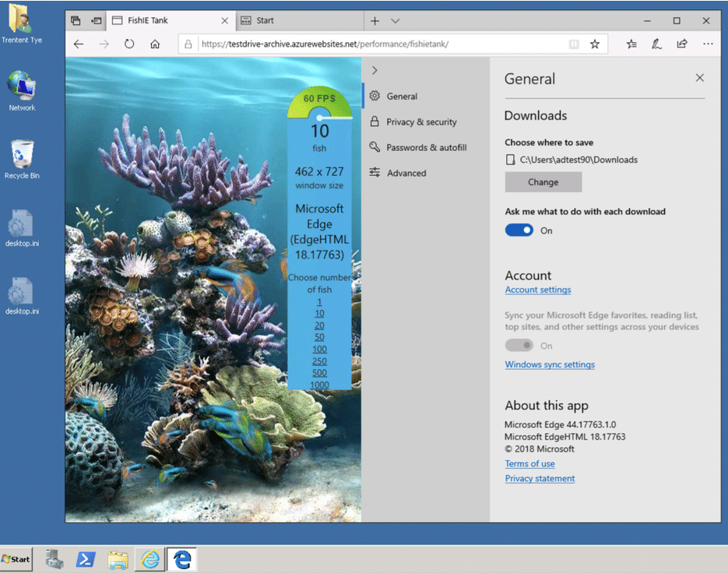Screen dimensions: 728x573
Task: Close the General settings panel
Action: pos(700,78)
